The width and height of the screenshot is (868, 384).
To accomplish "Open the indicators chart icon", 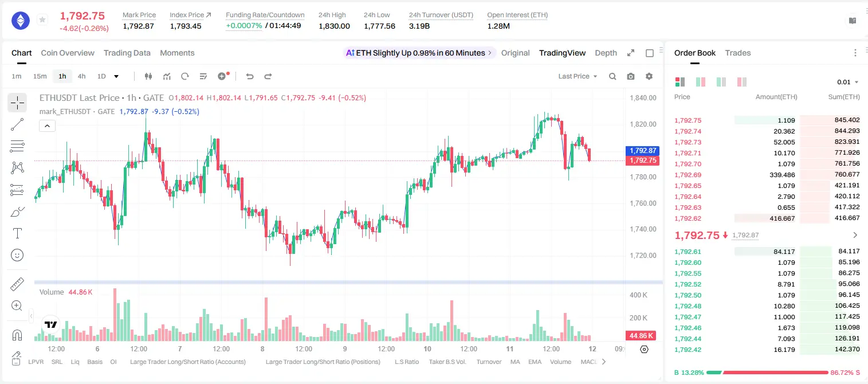I will pyautogui.click(x=167, y=76).
